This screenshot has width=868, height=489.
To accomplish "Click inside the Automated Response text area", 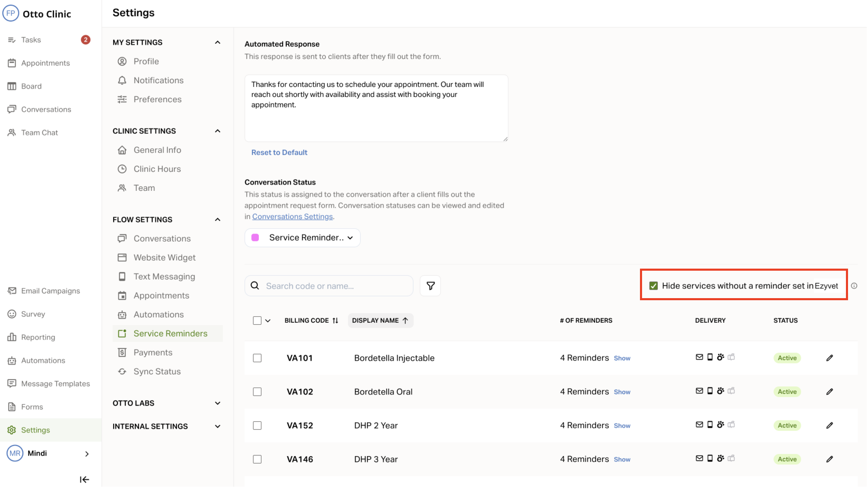I will coord(376,109).
